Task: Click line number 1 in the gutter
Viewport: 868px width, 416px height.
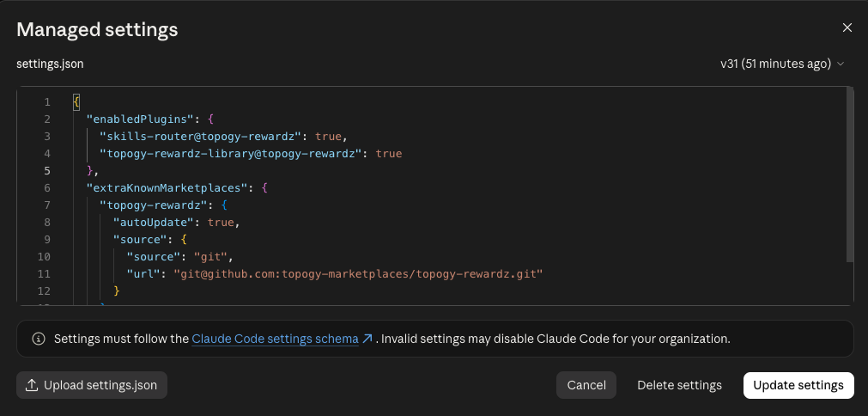Action: (47, 102)
